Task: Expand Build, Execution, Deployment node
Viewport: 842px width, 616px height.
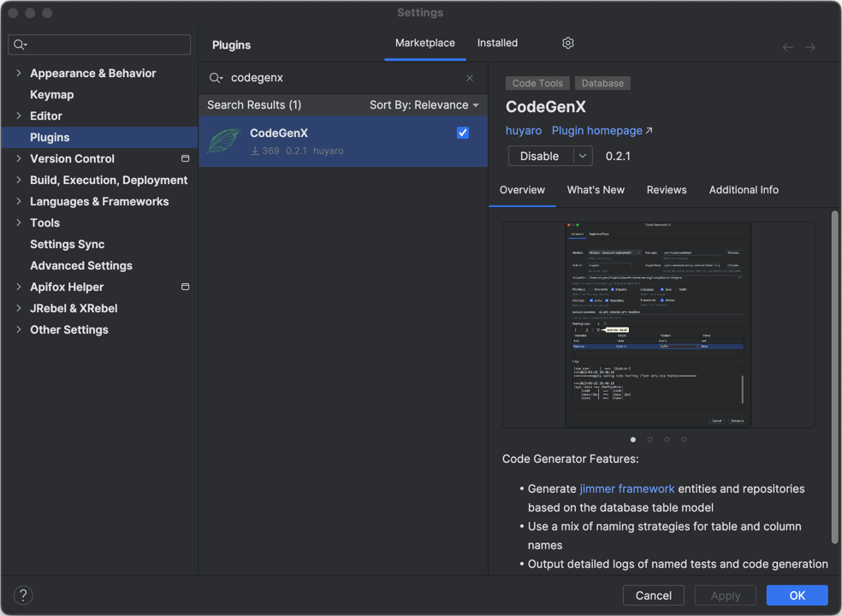Action: tap(19, 180)
